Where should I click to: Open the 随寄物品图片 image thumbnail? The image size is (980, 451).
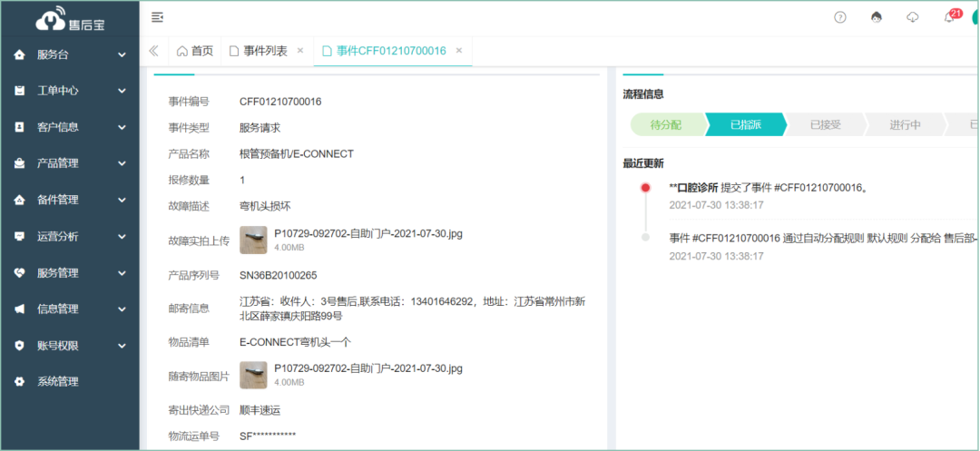tap(253, 375)
